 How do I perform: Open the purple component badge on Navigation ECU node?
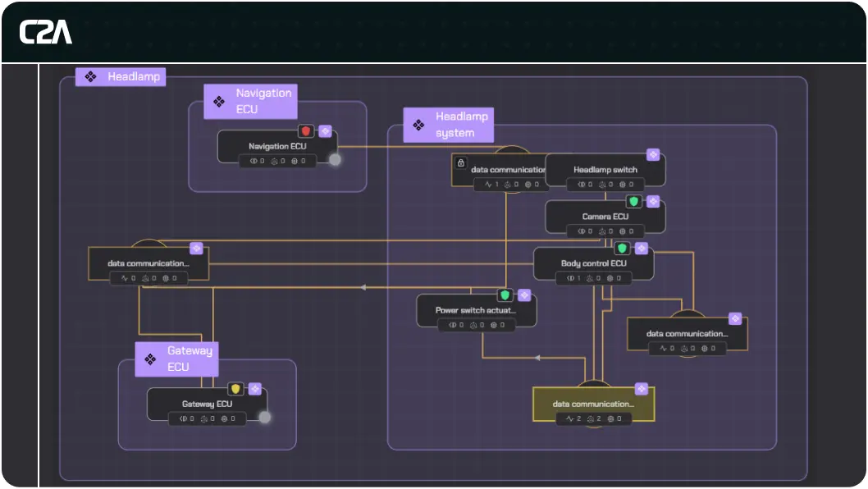[326, 131]
